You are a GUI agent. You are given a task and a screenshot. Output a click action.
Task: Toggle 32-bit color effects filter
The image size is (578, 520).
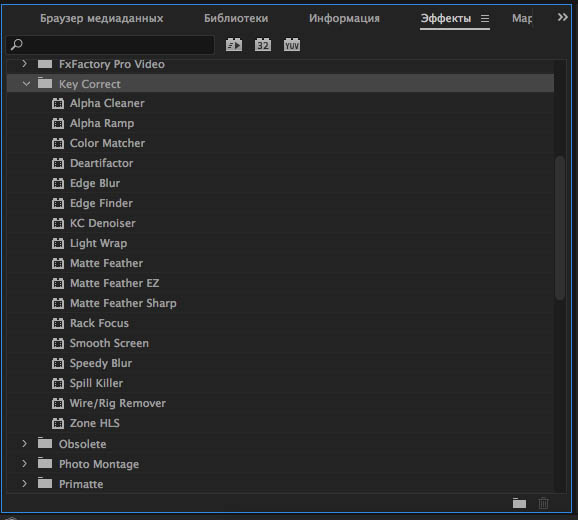pyautogui.click(x=263, y=45)
